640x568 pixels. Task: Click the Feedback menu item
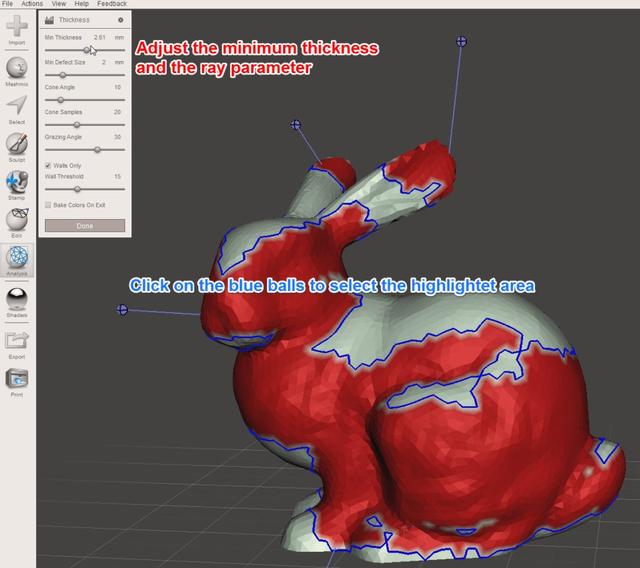(x=112, y=4)
